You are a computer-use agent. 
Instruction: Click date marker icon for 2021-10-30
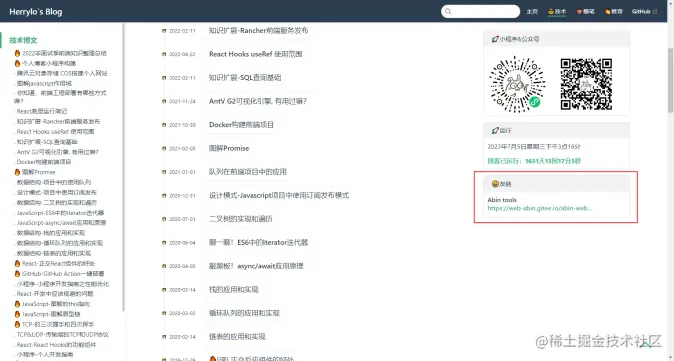164,125
